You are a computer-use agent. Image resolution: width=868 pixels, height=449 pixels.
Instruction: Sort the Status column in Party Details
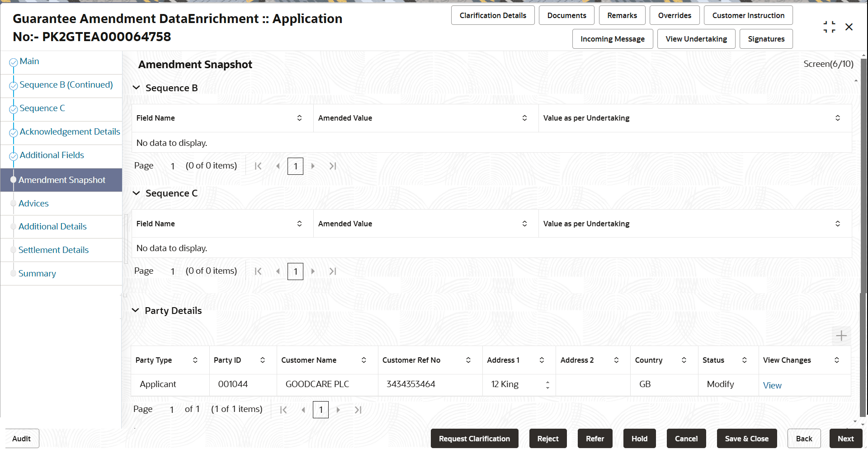point(745,360)
